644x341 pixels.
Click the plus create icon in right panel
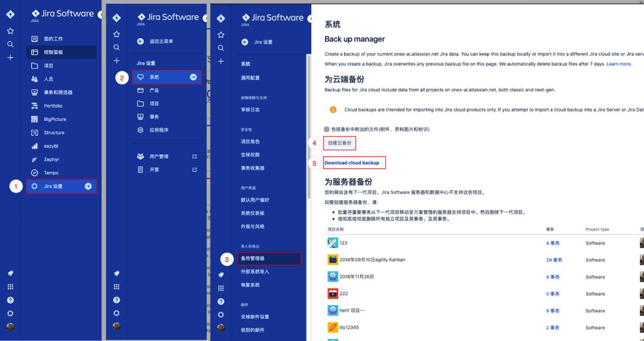pos(221,61)
